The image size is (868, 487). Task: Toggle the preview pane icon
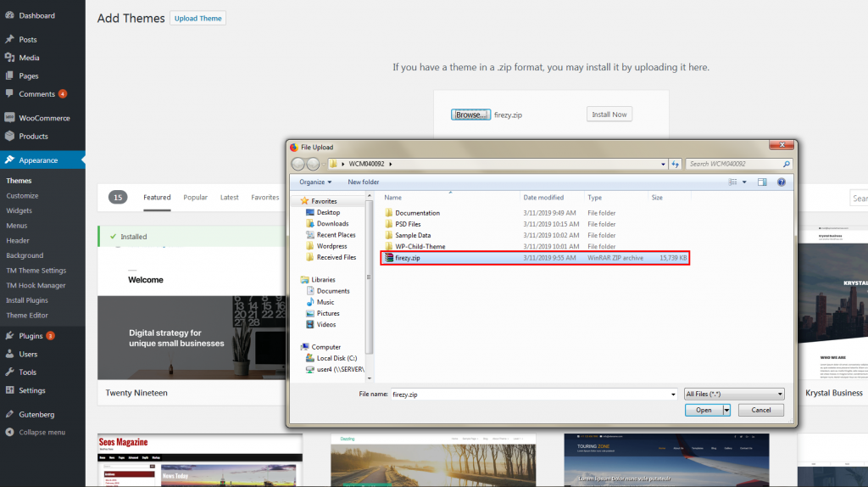pos(762,182)
